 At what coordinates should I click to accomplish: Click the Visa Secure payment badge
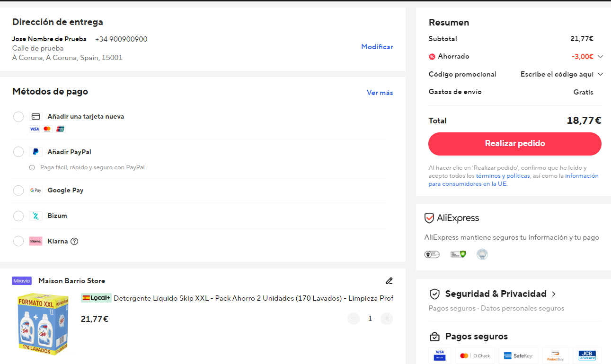(440, 355)
